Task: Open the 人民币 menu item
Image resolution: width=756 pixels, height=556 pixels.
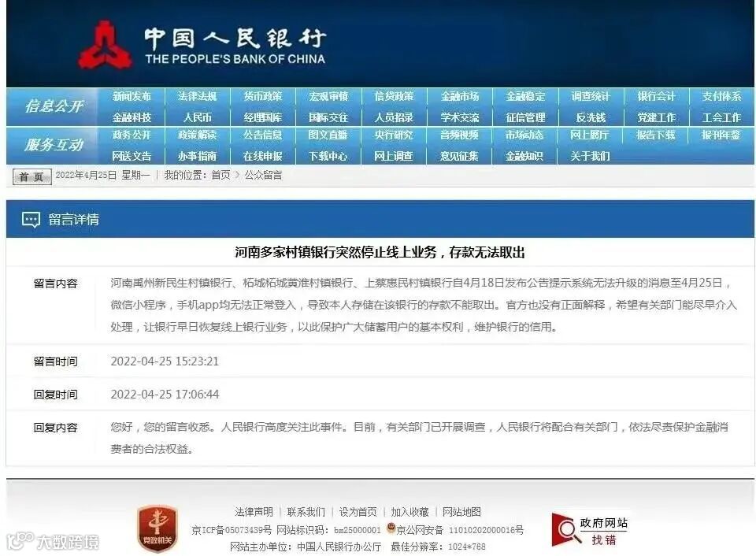Action: click(x=197, y=117)
